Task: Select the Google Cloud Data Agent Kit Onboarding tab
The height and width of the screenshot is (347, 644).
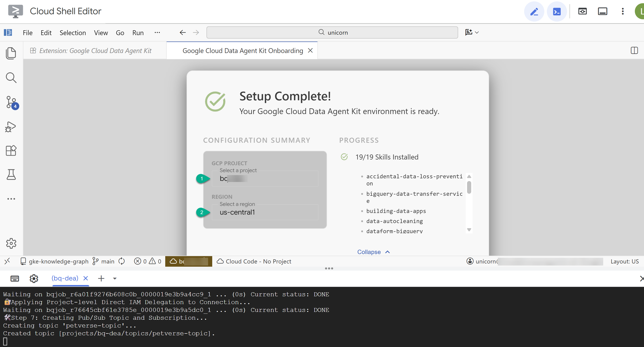Action: [x=242, y=50]
